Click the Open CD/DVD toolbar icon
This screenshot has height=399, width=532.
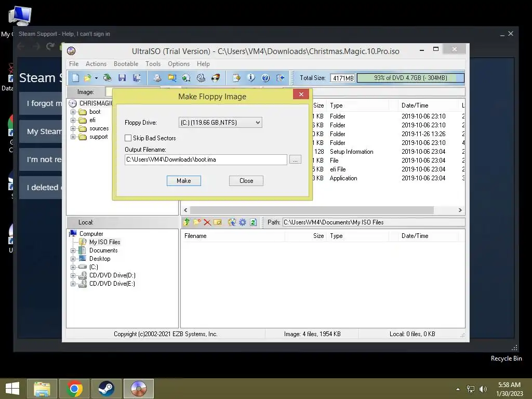click(x=107, y=78)
